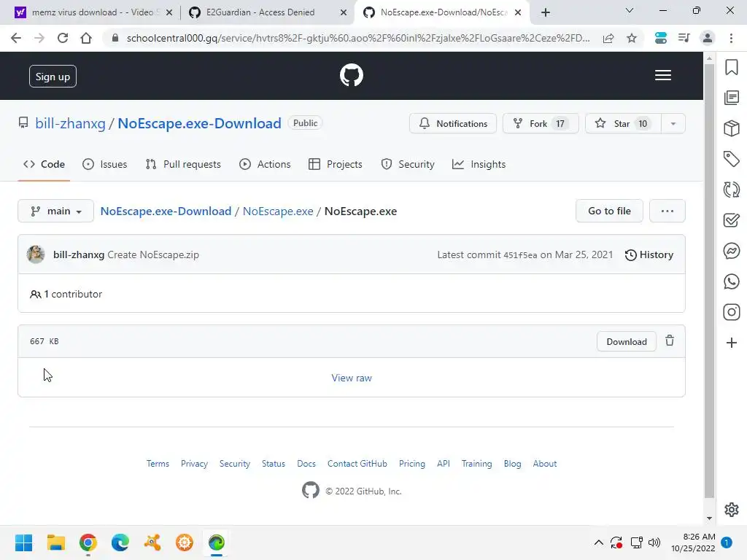
Task: Open Windows Start menu
Action: tap(23, 542)
